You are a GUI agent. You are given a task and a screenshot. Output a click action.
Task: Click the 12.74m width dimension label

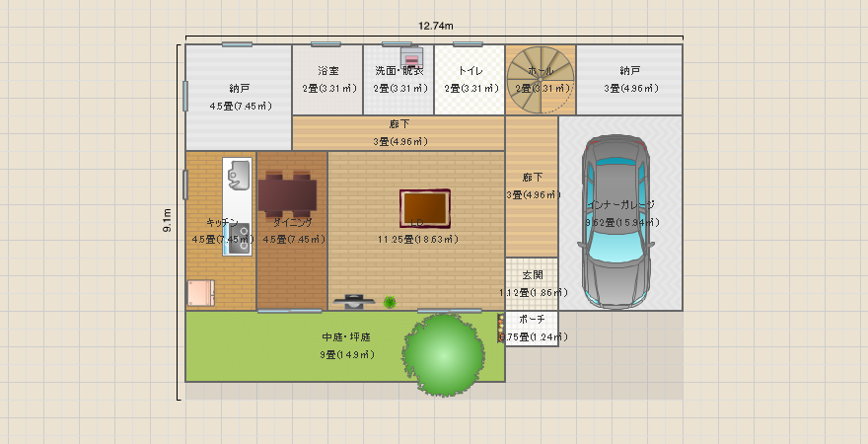[435, 26]
